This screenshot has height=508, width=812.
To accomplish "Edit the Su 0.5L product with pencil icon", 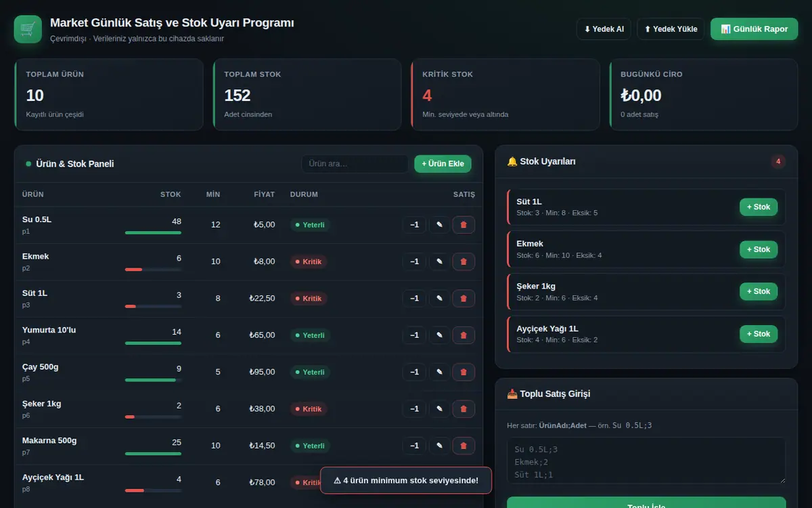I will tap(439, 225).
